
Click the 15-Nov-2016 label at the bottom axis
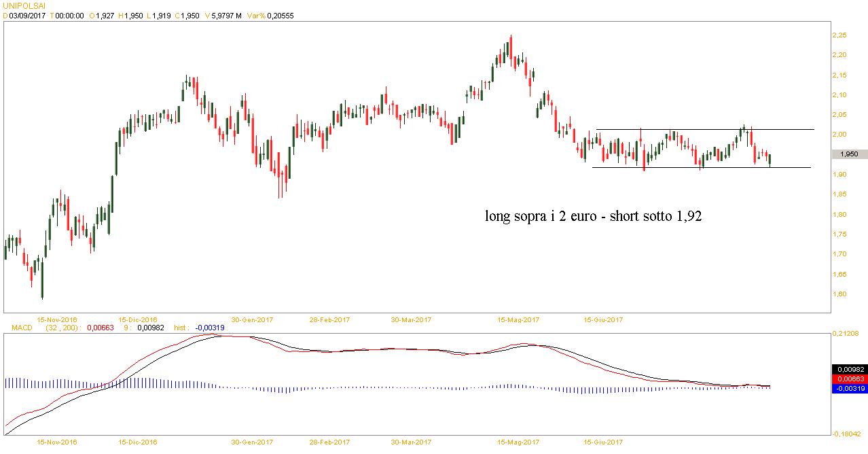(57, 442)
